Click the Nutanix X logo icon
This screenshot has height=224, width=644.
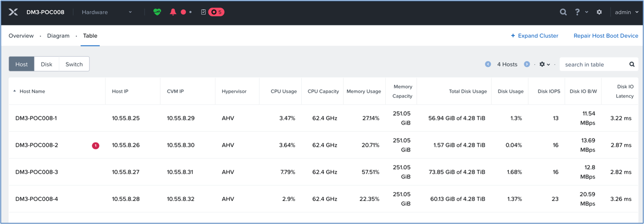(13, 12)
